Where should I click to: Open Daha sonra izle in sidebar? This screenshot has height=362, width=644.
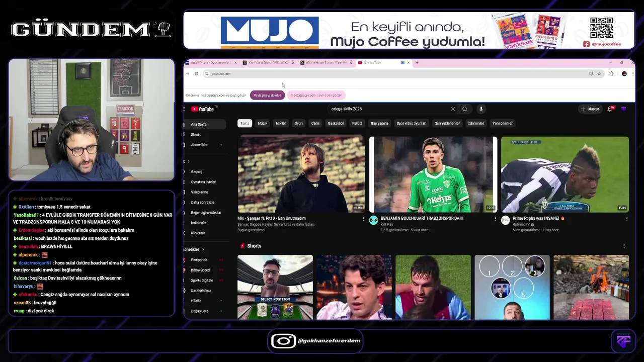(205, 202)
